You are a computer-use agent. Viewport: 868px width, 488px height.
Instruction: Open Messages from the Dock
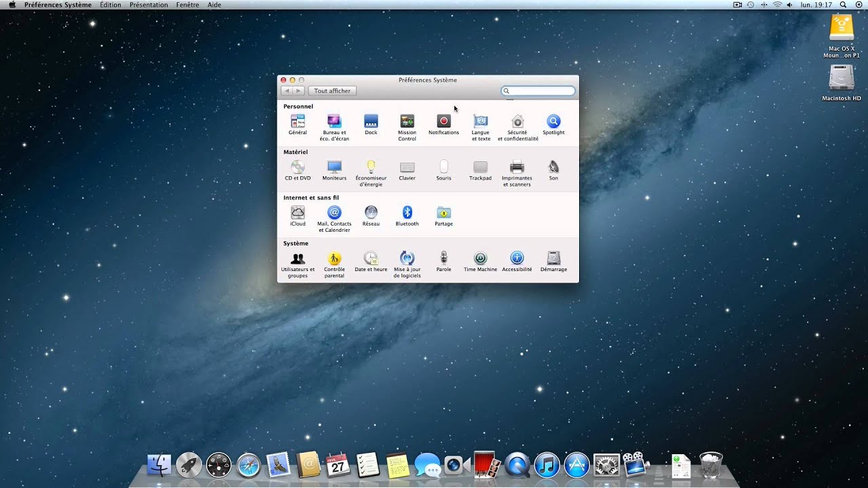point(427,465)
